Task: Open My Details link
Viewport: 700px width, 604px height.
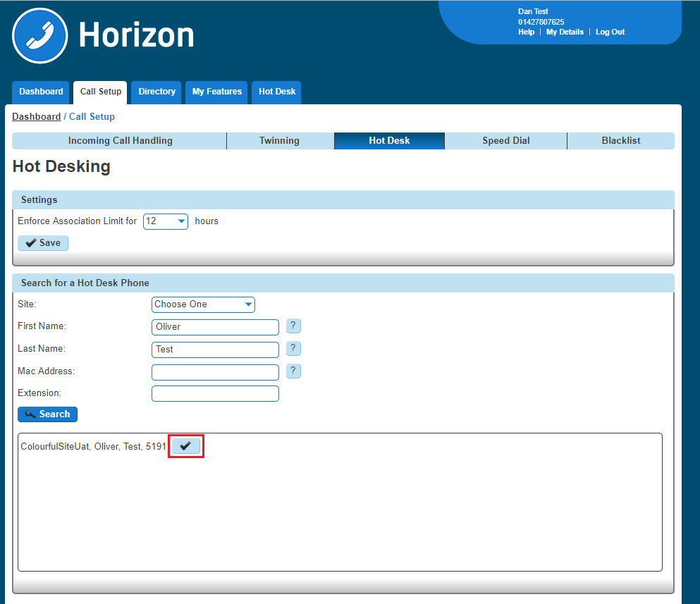Action: [x=565, y=32]
